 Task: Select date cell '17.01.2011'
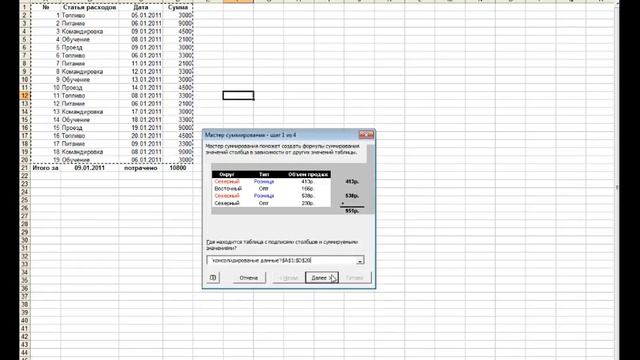point(141,112)
